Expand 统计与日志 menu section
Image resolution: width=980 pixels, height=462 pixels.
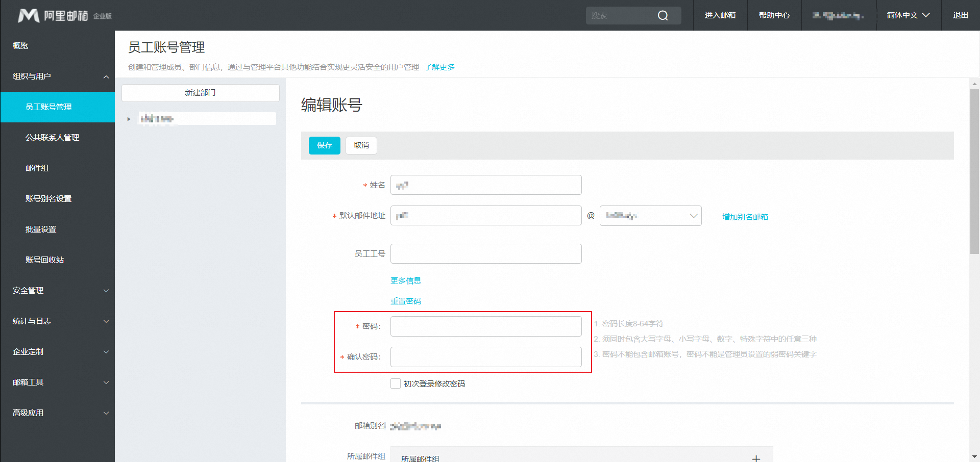tap(57, 321)
